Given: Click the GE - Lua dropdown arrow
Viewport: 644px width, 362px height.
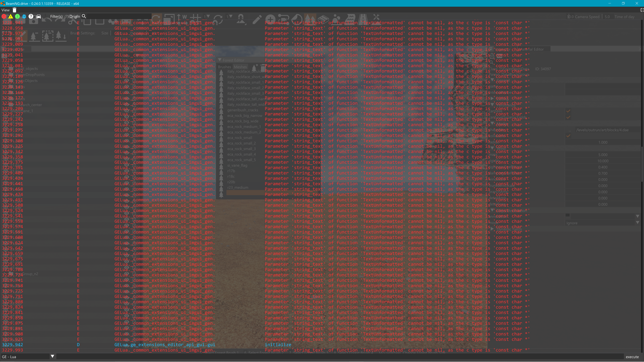Looking at the screenshot, I should coord(52,356).
